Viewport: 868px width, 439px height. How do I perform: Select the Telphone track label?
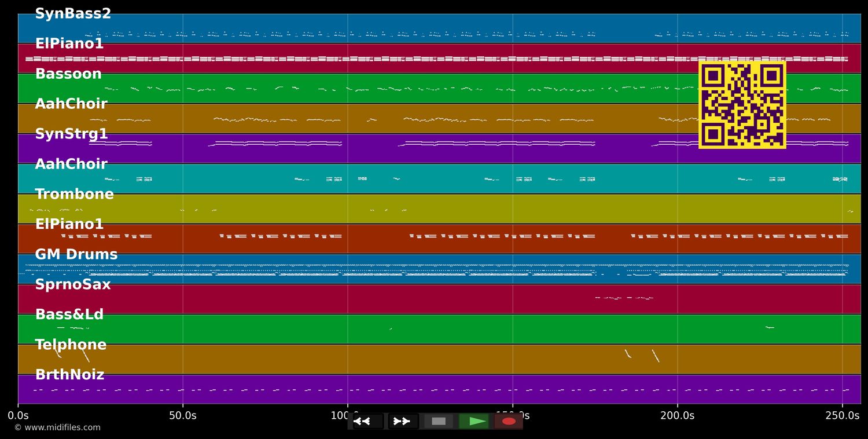[71, 345]
